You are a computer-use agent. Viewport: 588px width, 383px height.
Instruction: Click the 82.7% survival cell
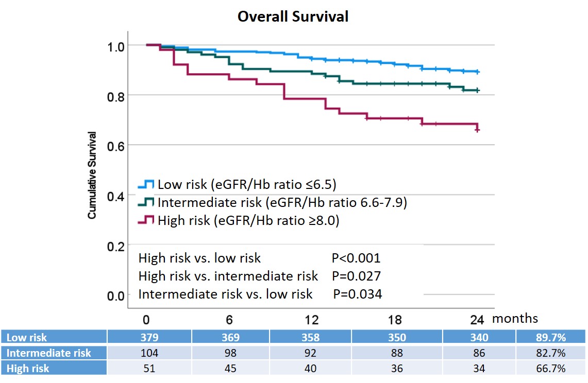tap(551, 353)
